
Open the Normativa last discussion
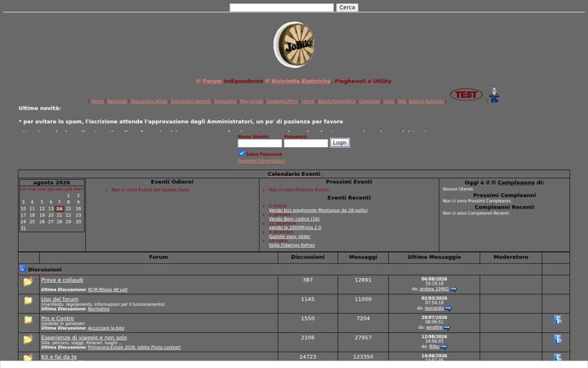[x=99, y=309]
